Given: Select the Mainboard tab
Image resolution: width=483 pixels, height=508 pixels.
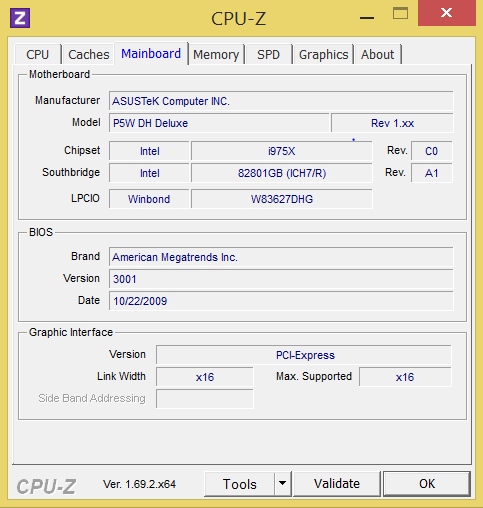Looking at the screenshot, I should pos(151,53).
